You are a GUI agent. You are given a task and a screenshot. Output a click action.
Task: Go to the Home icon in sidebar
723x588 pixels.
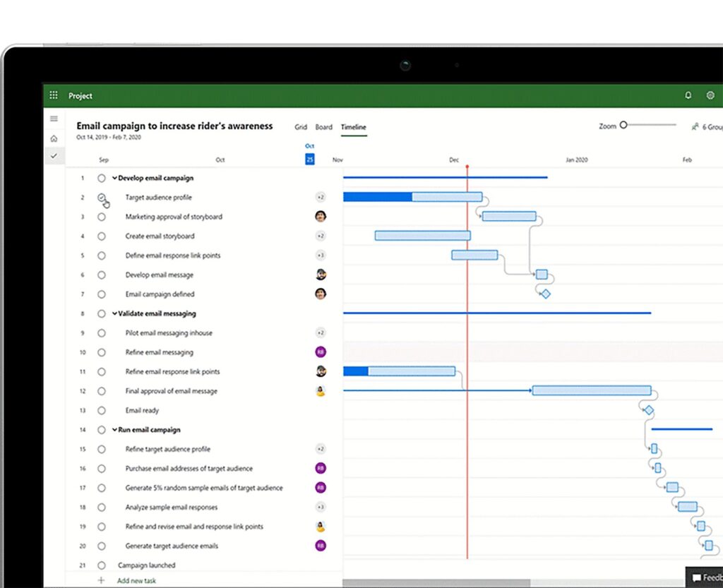point(54,138)
